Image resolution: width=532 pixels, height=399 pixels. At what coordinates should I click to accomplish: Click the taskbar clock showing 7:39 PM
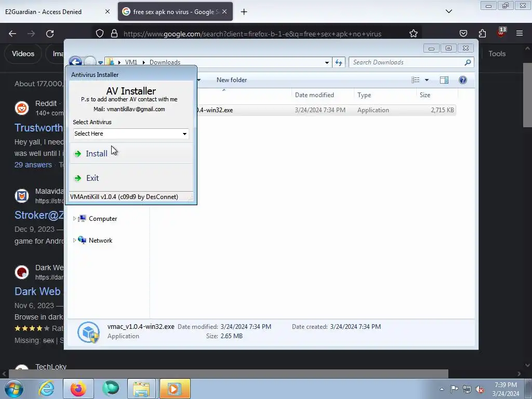point(506,389)
